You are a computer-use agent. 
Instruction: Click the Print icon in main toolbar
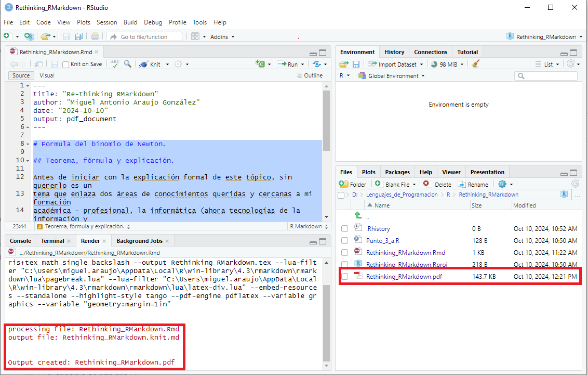point(95,36)
